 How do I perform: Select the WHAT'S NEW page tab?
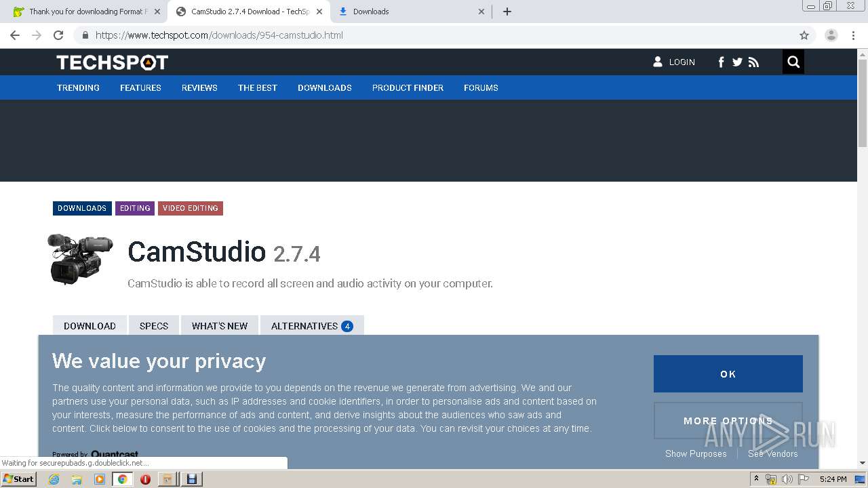pos(220,325)
